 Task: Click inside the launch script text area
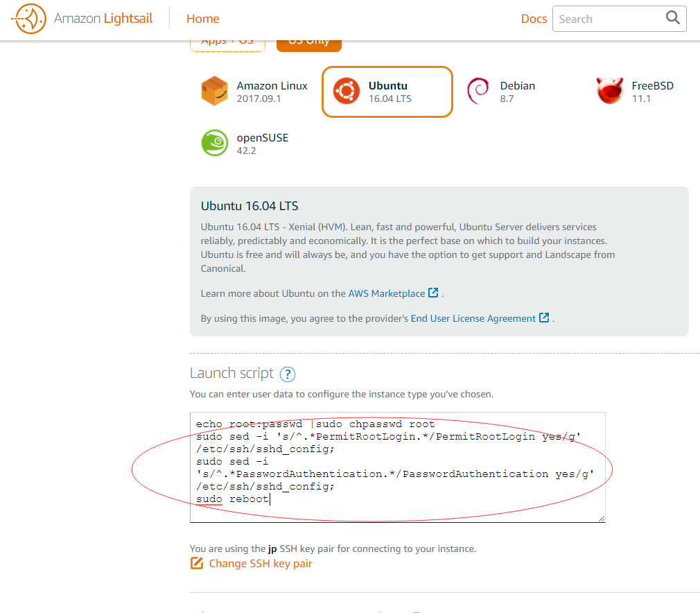pyautogui.click(x=397, y=467)
